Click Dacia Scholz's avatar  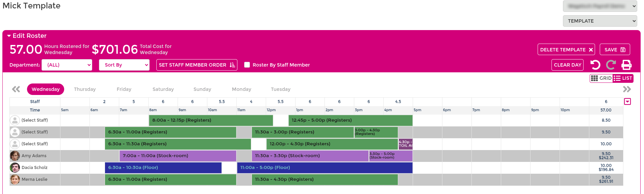15,168
